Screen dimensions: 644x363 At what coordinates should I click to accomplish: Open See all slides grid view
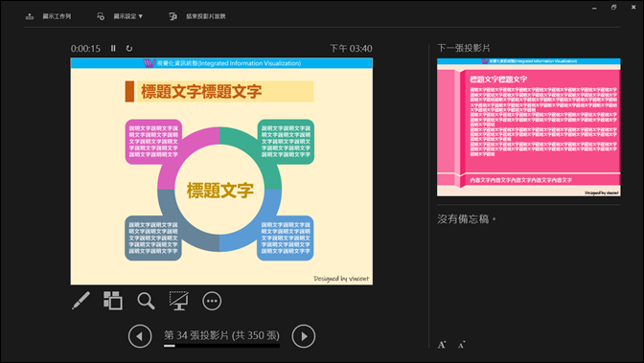[x=113, y=301]
